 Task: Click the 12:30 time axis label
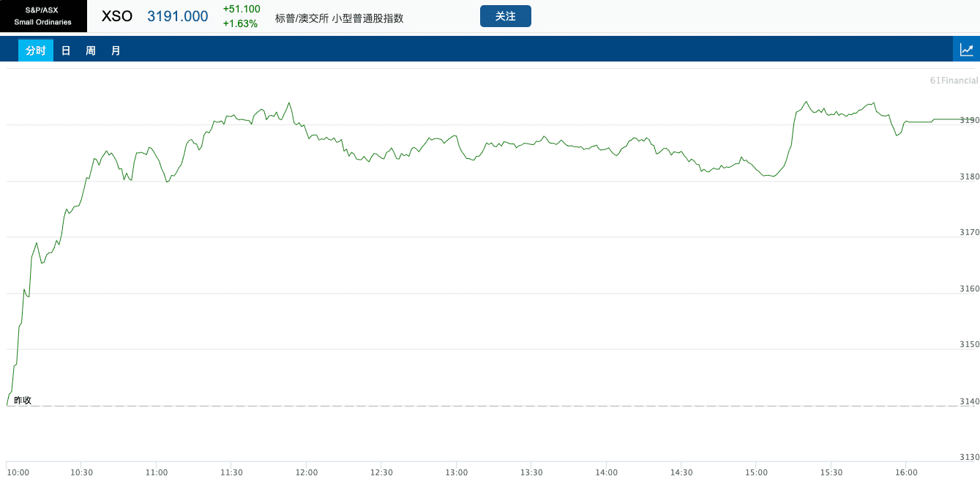(381, 472)
